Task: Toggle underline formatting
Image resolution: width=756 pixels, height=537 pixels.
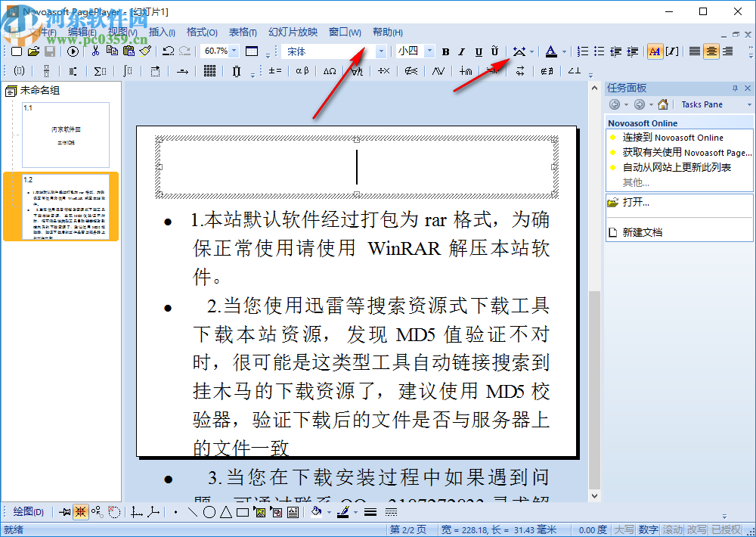Action: point(479,51)
